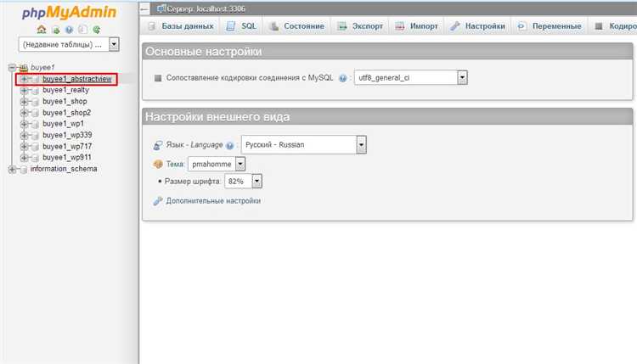
Task: Expand the buyee1_wp911 database node
Action: pyautogui.click(x=24, y=158)
